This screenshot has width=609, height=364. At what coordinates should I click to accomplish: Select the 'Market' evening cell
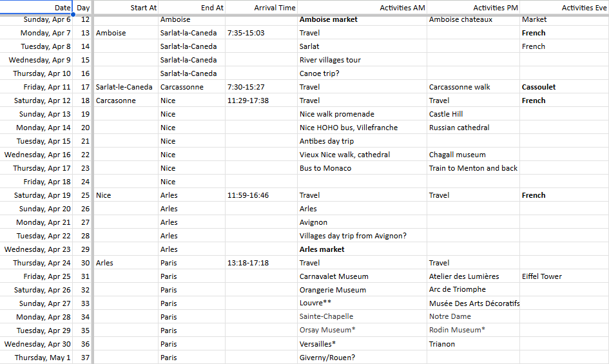click(565, 19)
